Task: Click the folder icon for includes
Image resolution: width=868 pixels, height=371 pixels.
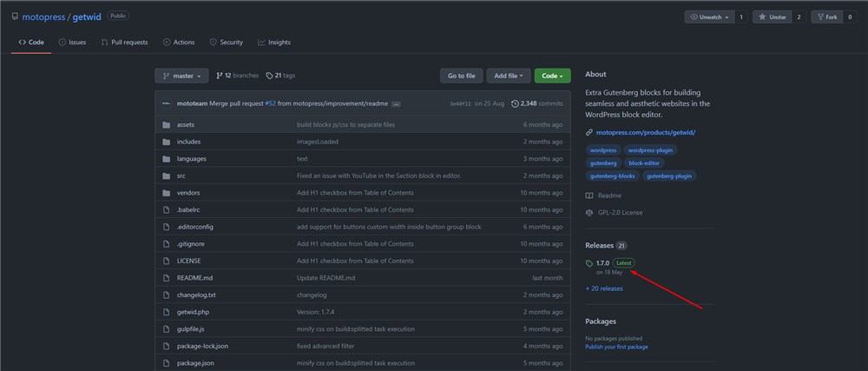Action: (166, 142)
